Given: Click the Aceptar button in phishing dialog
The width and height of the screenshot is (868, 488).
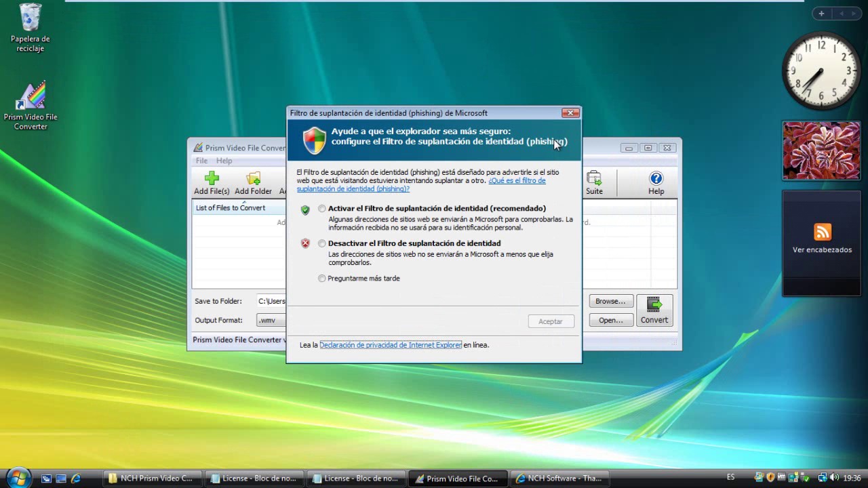Looking at the screenshot, I should (x=551, y=321).
